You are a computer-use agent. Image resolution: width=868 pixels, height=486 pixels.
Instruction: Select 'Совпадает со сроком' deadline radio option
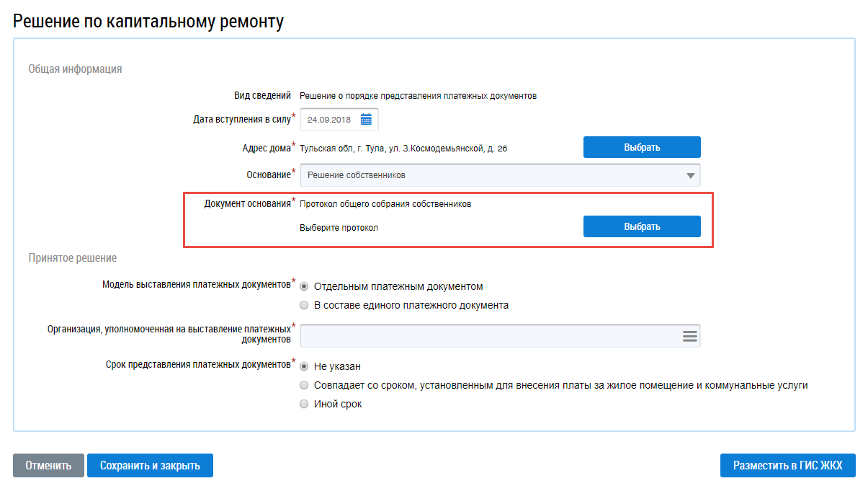tap(304, 385)
